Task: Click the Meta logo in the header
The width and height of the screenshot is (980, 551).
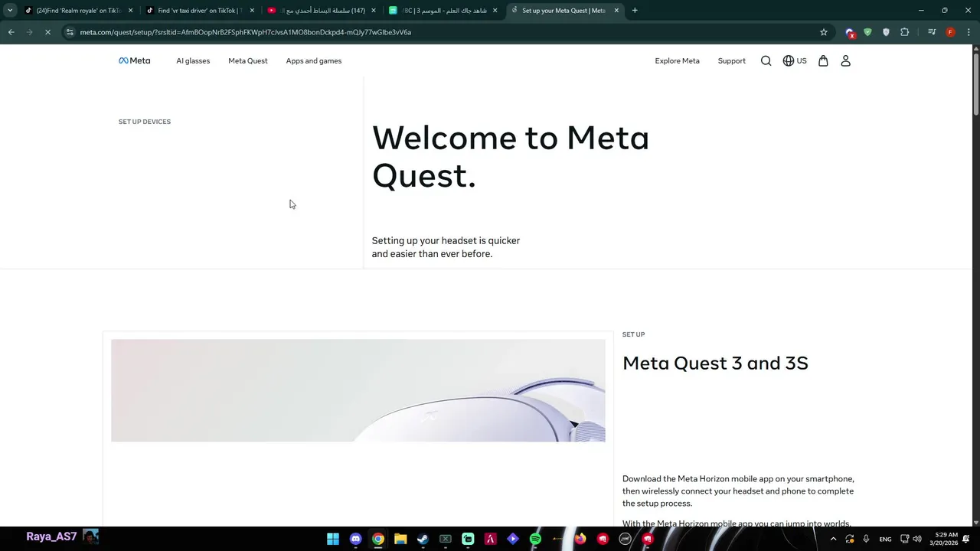Action: [134, 60]
